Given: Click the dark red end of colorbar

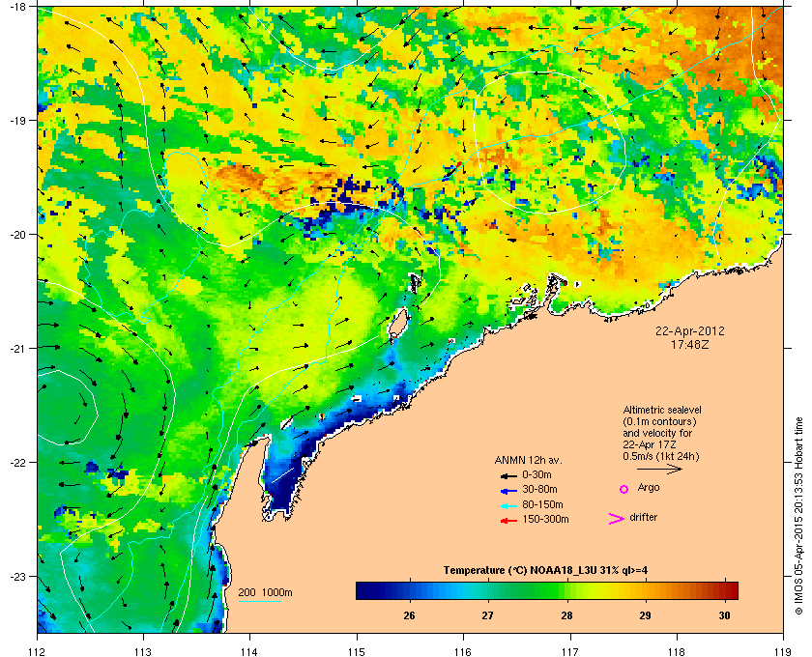Looking at the screenshot, I should (731, 590).
